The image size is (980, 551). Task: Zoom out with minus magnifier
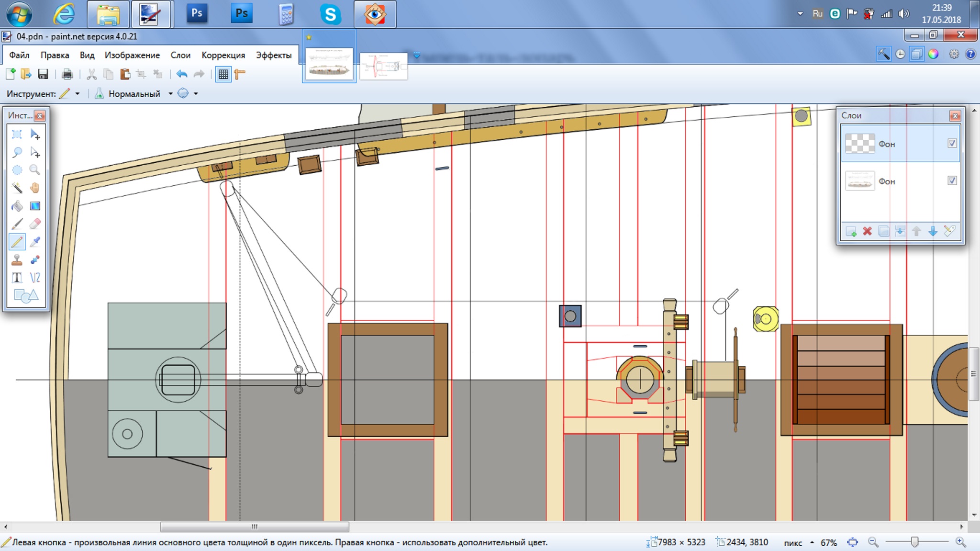coord(873,542)
